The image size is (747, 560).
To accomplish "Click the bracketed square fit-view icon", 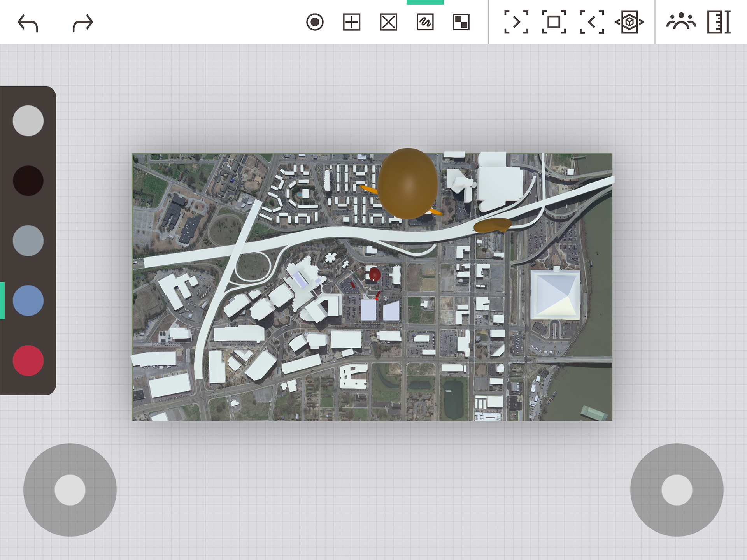I will point(554,22).
